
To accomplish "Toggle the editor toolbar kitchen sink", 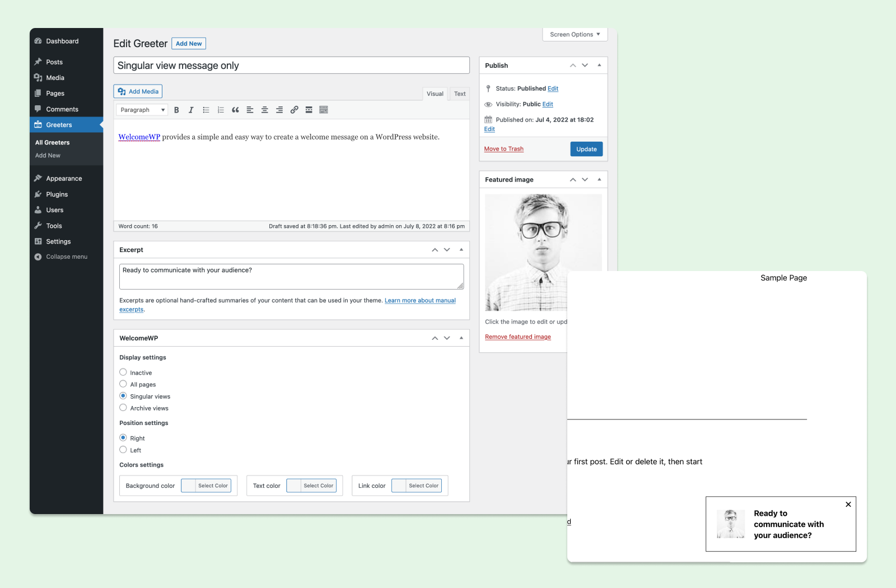I will [x=324, y=110].
